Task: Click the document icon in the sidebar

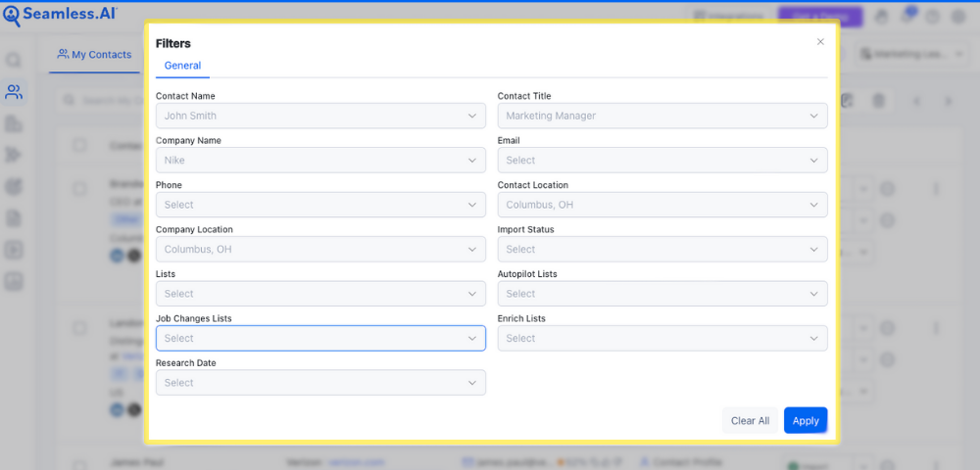Action: 14,218
